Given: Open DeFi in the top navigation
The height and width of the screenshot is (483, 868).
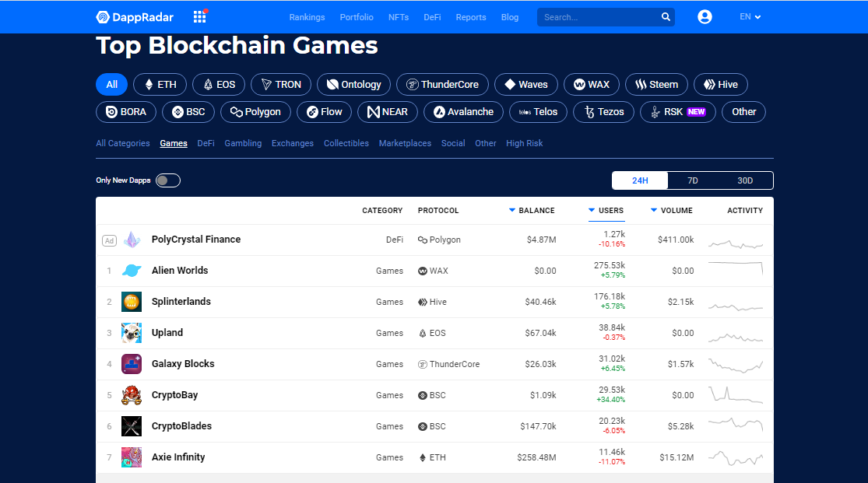Looking at the screenshot, I should point(432,17).
